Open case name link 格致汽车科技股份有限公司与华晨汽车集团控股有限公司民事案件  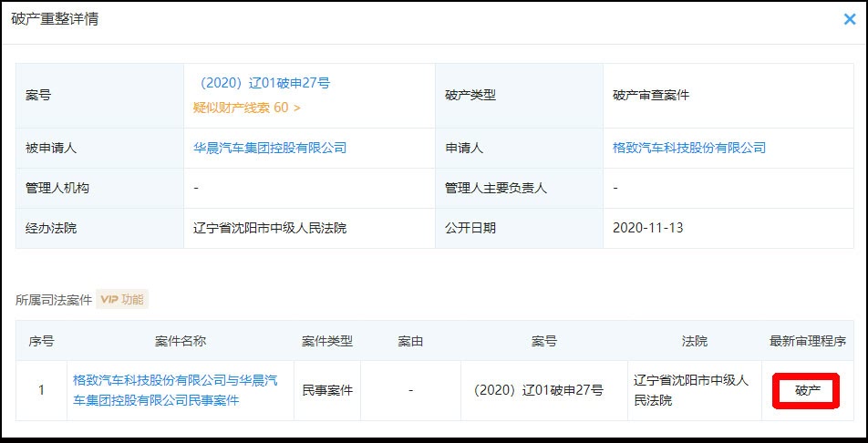point(175,390)
